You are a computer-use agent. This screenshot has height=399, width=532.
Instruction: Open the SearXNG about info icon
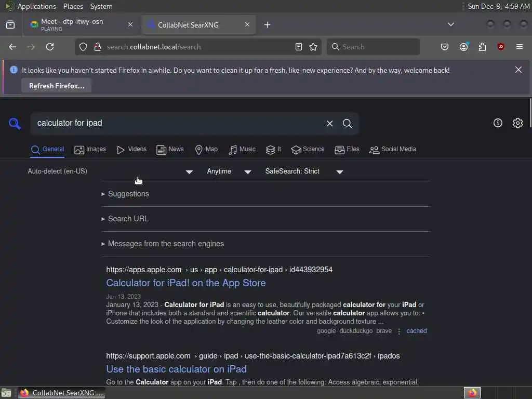pos(498,123)
